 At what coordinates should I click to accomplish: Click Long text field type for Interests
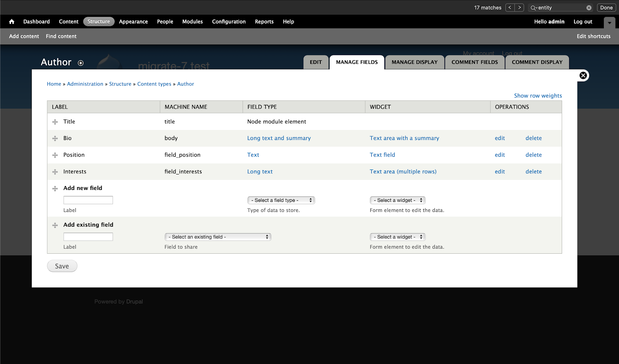pos(260,171)
